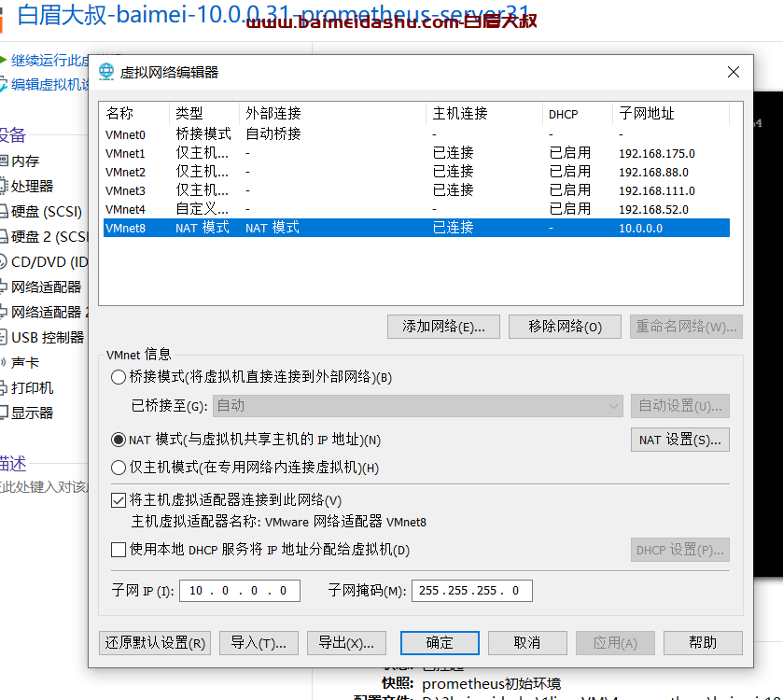Viewport: 783px width, 700px height.
Task: Click the 网络适配器 2 icon
Action: [x=4, y=312]
